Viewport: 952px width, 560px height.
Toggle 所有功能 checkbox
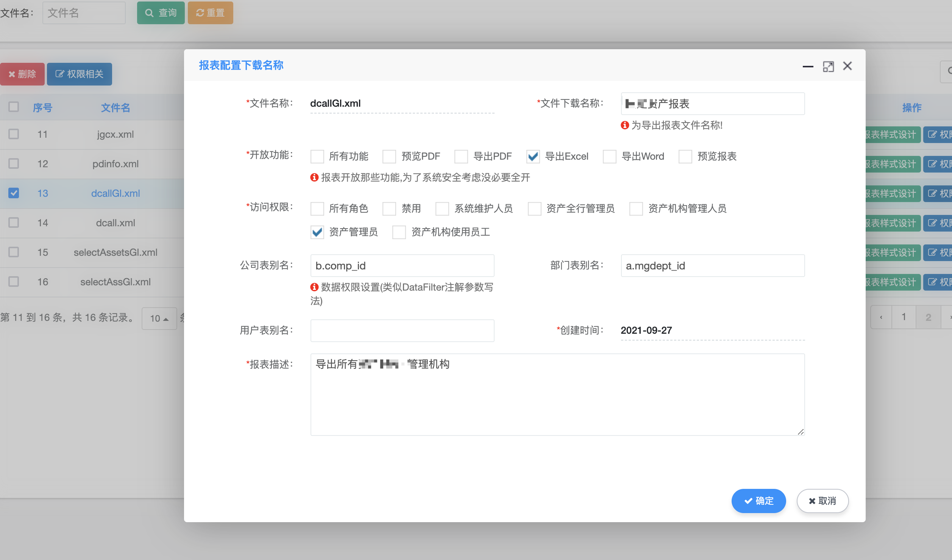tap(317, 156)
